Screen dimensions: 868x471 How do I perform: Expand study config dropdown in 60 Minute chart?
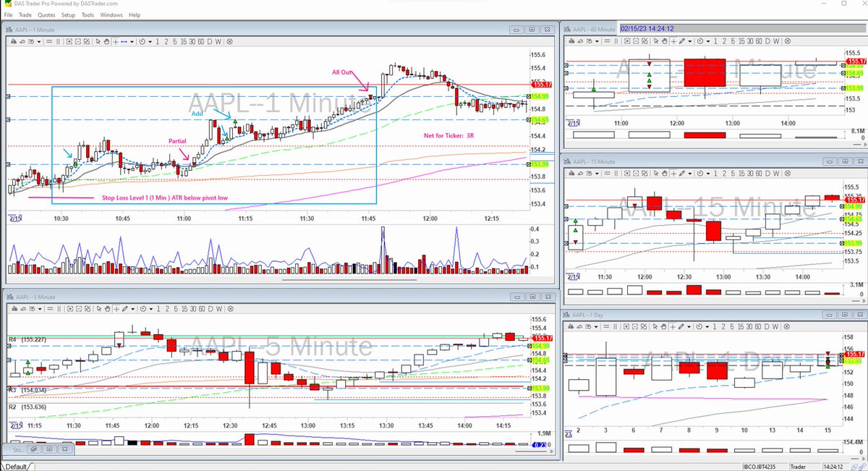coord(597,42)
